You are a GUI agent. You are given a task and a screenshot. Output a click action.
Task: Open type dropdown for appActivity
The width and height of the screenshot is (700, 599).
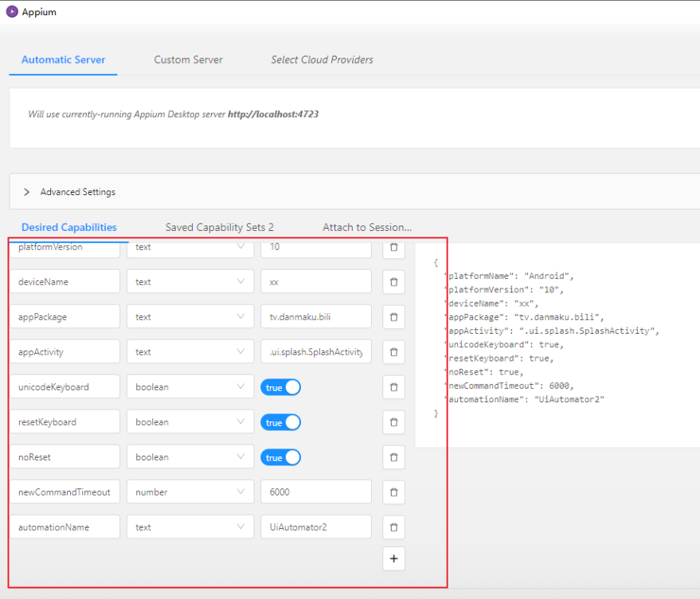pos(190,352)
